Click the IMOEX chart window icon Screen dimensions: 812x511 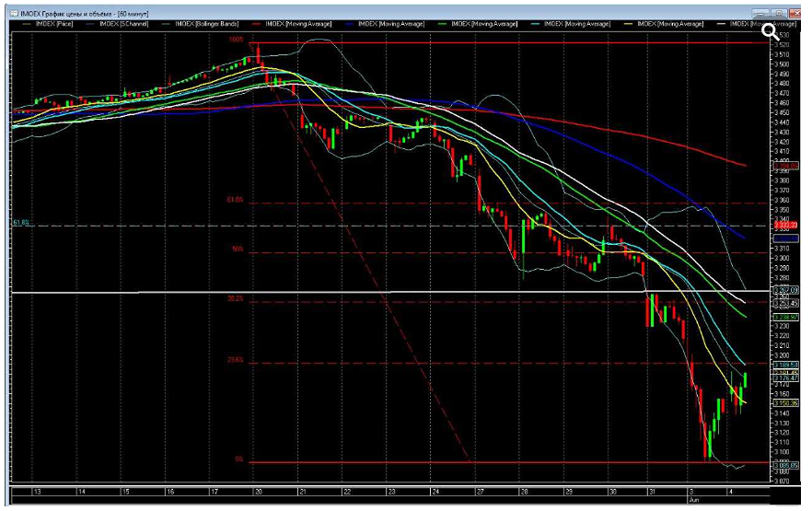(x=15, y=14)
